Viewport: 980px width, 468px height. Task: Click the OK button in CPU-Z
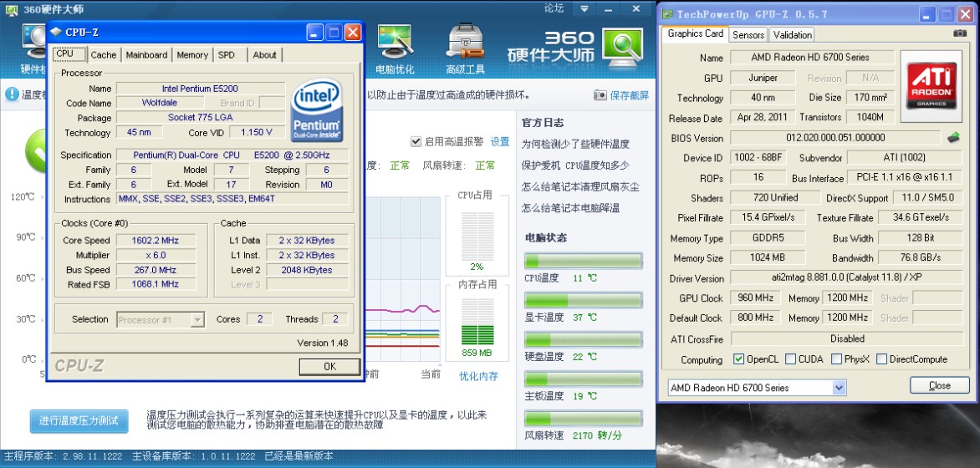point(329,367)
